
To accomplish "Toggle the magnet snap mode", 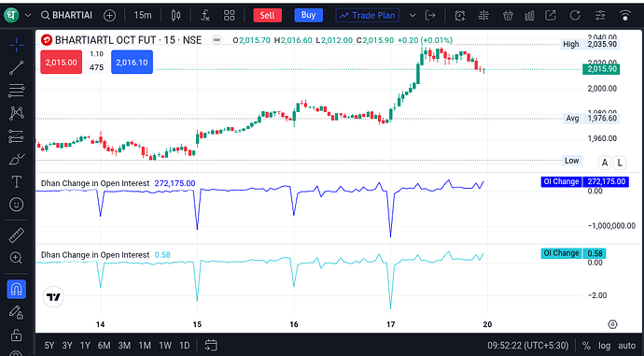I will [17, 290].
